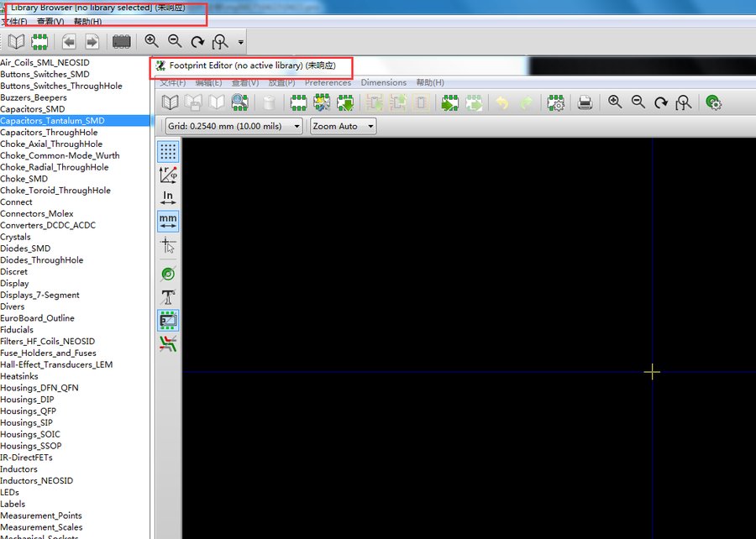Screen dimensions: 756x539
Task: Click the print footprint icon
Action: click(585, 102)
